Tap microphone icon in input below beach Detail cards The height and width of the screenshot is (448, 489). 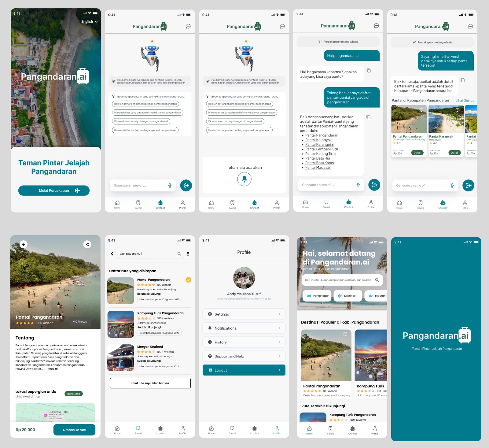452,185
